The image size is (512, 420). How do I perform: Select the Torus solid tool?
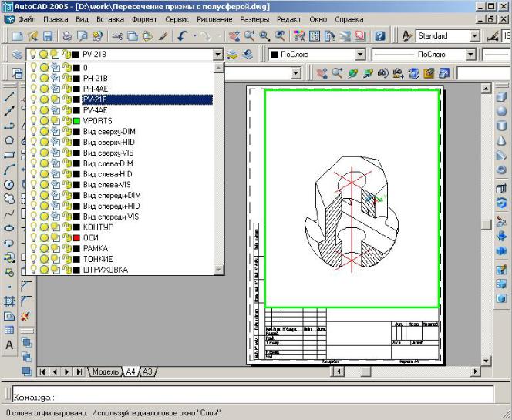point(501,170)
